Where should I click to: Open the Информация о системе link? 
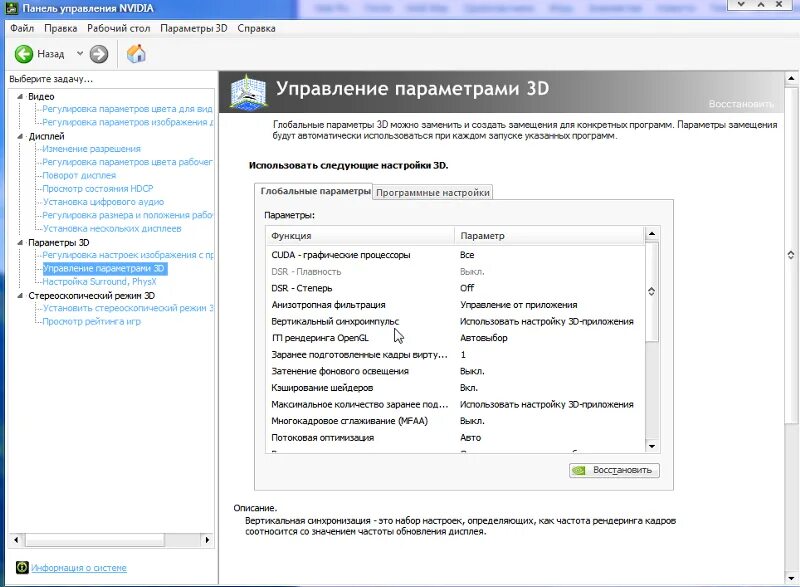click(x=79, y=568)
